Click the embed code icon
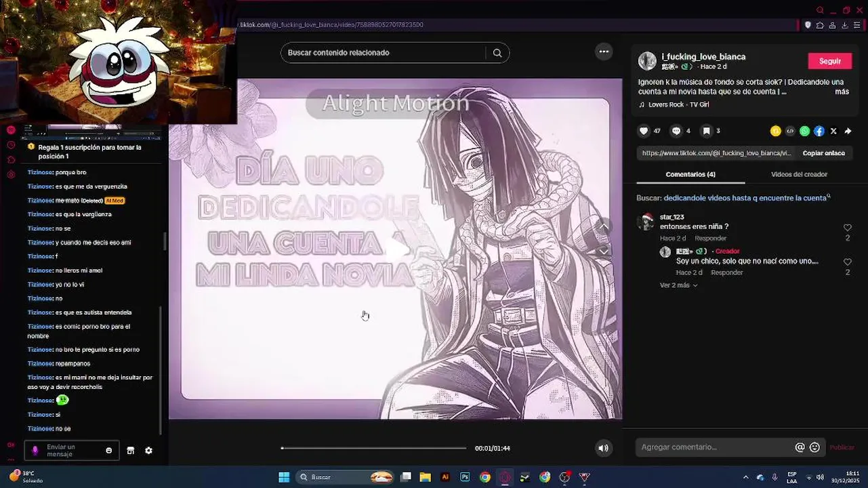This screenshot has height=488, width=868. tap(790, 131)
